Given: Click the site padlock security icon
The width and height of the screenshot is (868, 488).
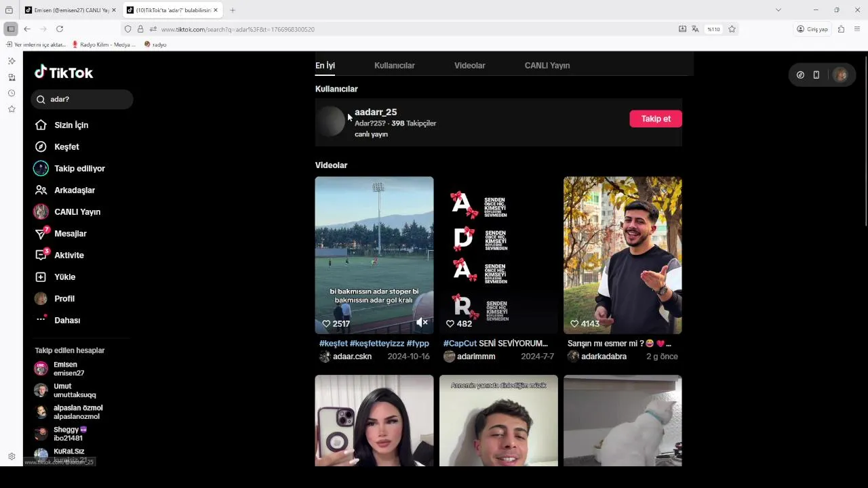Looking at the screenshot, I should pyautogui.click(x=140, y=29).
